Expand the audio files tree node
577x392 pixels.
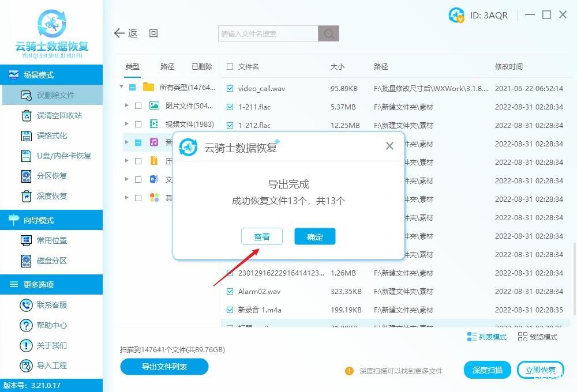[126, 142]
